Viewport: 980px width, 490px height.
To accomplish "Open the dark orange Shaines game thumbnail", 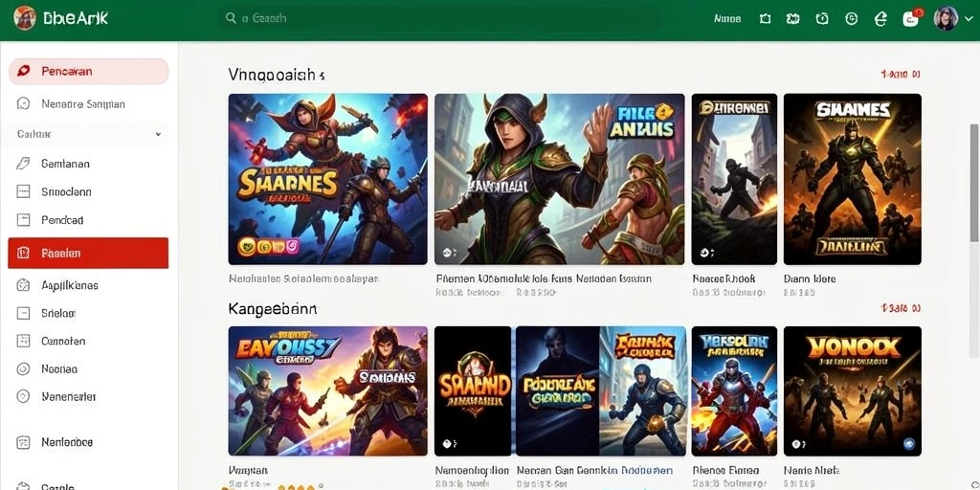I will tap(853, 179).
